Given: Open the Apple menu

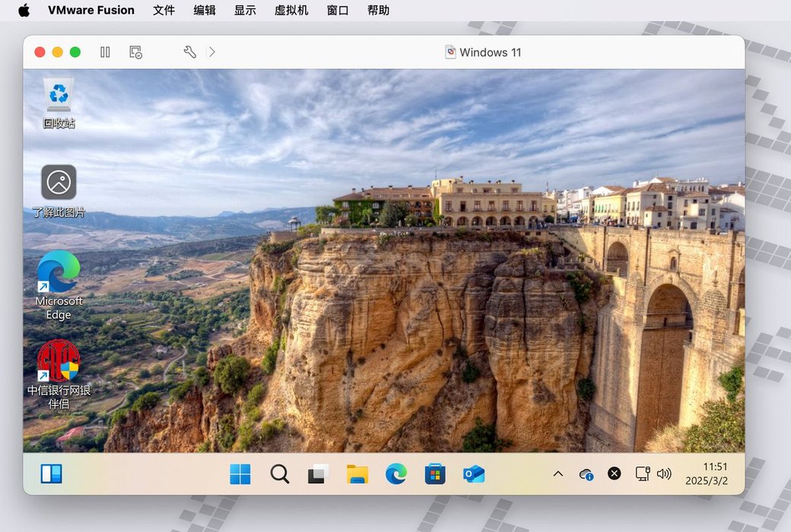Looking at the screenshot, I should [x=24, y=10].
